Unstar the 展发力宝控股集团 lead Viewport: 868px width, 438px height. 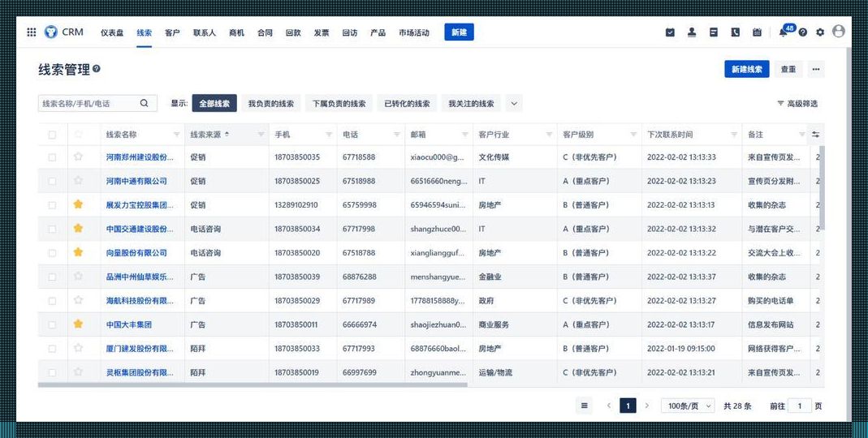point(78,204)
